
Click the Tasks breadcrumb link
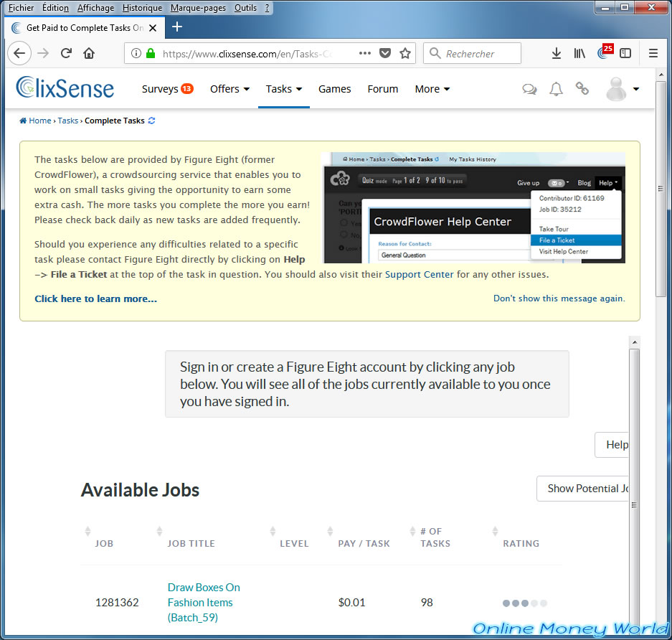(68, 121)
